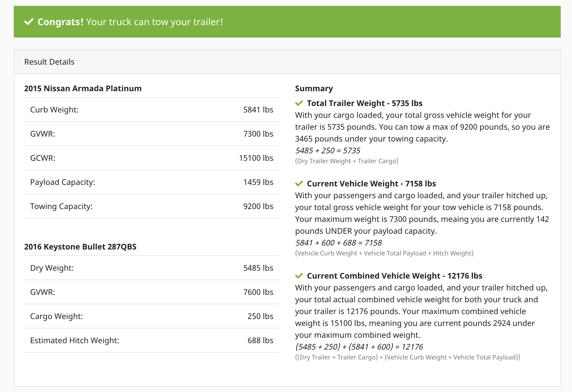Click green checkmark beside Current Combined Vehicle Weight

tap(299, 276)
